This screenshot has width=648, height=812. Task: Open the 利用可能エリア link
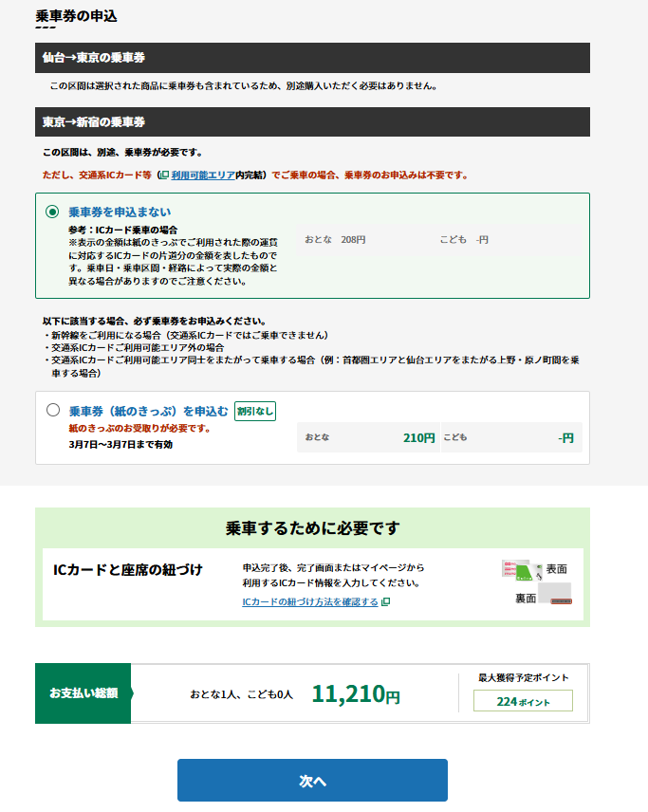pyautogui.click(x=202, y=175)
